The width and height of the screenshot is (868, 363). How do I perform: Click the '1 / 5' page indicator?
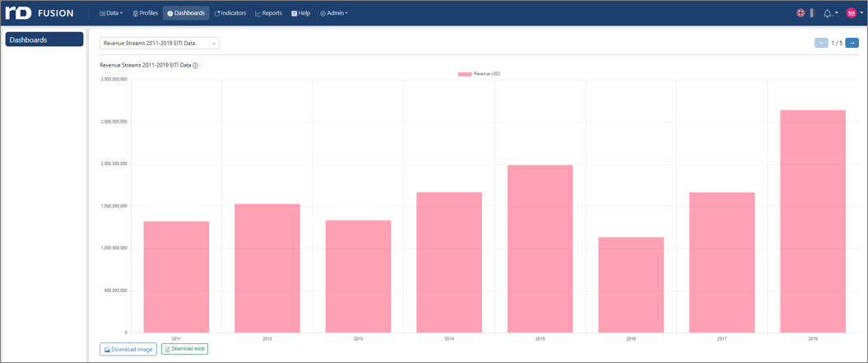click(837, 44)
